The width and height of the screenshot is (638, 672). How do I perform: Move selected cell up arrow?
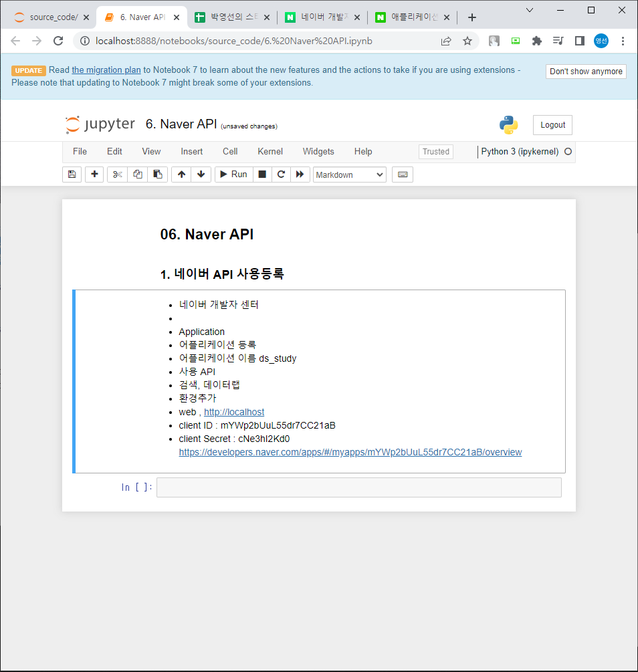181,175
